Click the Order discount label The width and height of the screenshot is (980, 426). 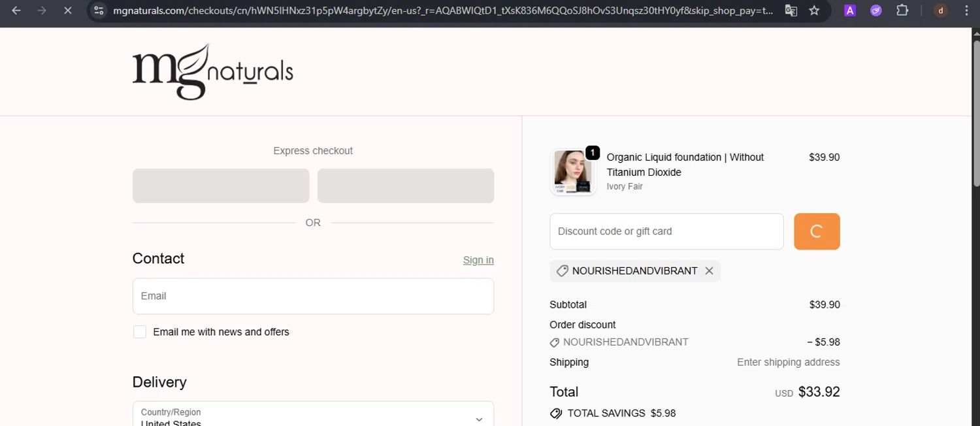click(x=583, y=325)
